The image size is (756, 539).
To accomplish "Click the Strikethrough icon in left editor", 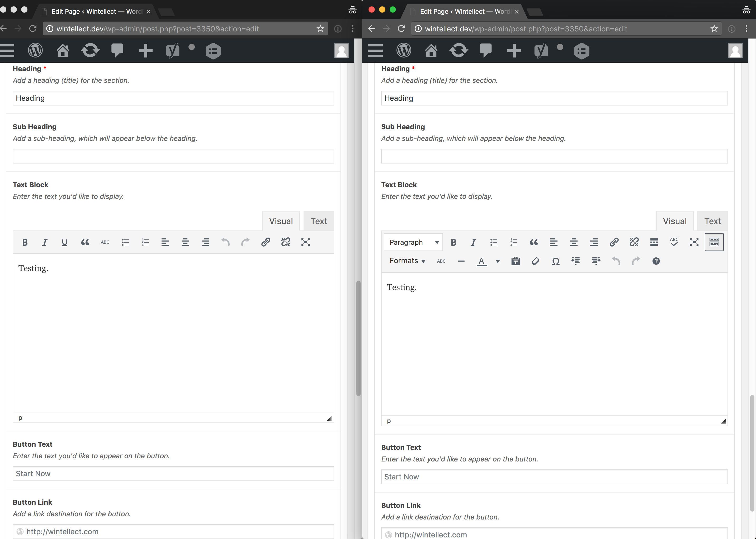I will [105, 242].
